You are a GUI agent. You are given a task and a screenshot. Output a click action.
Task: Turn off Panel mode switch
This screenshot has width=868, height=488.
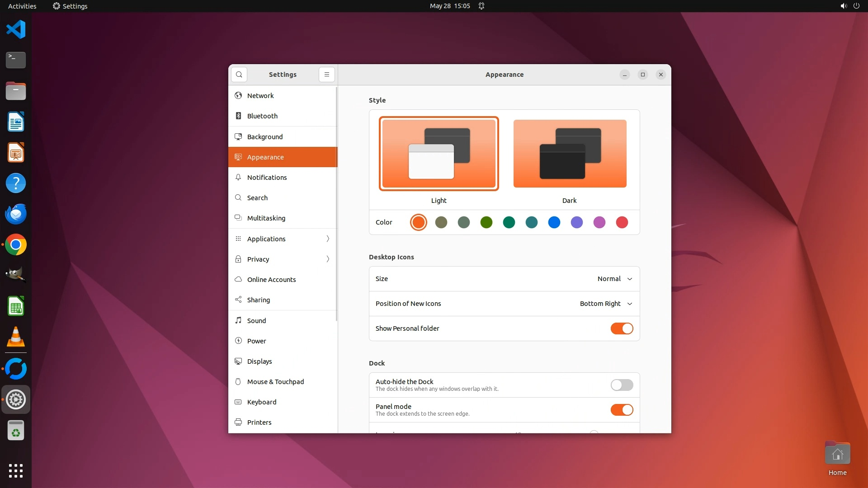[x=622, y=410]
